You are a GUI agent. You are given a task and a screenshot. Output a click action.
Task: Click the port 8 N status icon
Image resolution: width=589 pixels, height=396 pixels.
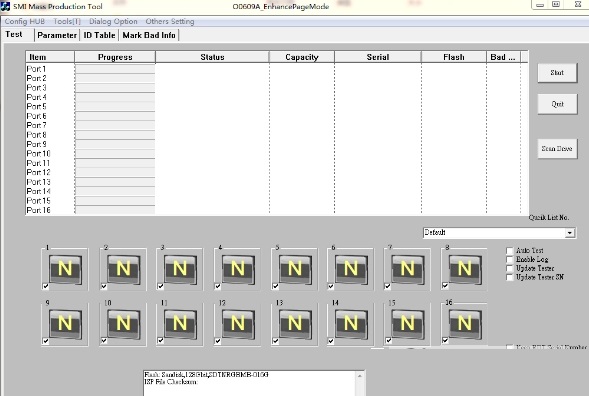point(465,269)
